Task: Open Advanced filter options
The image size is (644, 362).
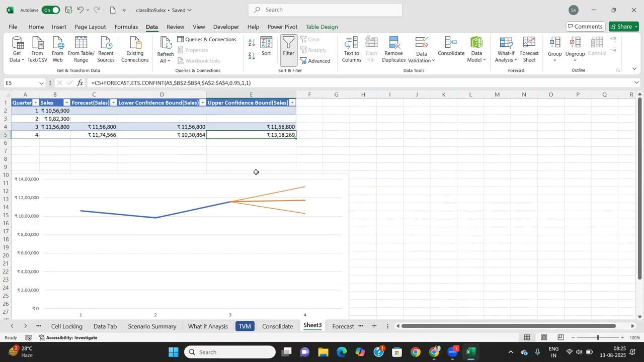Action: point(315,61)
